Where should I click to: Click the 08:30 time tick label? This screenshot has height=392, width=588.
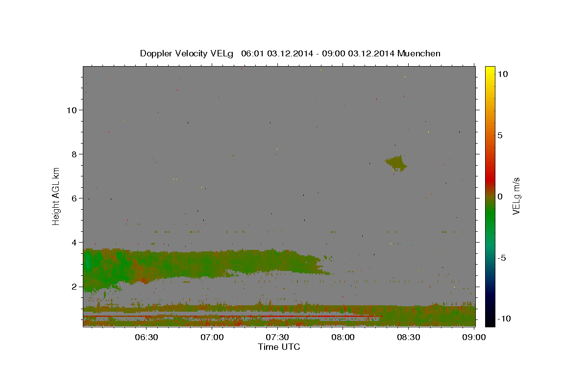(x=408, y=337)
